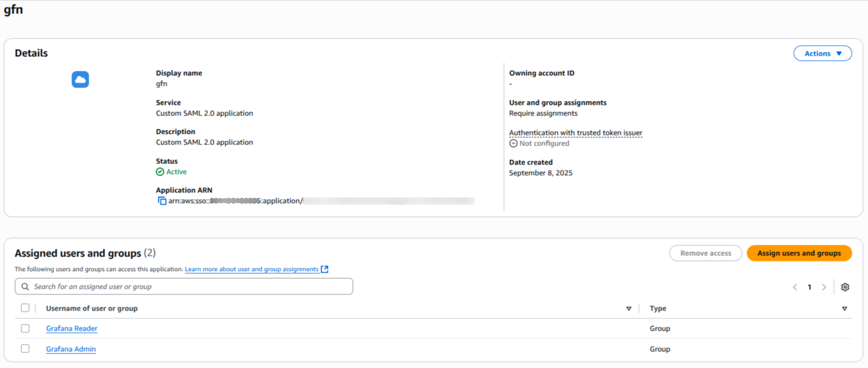This screenshot has width=868, height=368.
Task: Sort by Username column arrow
Action: point(629,308)
